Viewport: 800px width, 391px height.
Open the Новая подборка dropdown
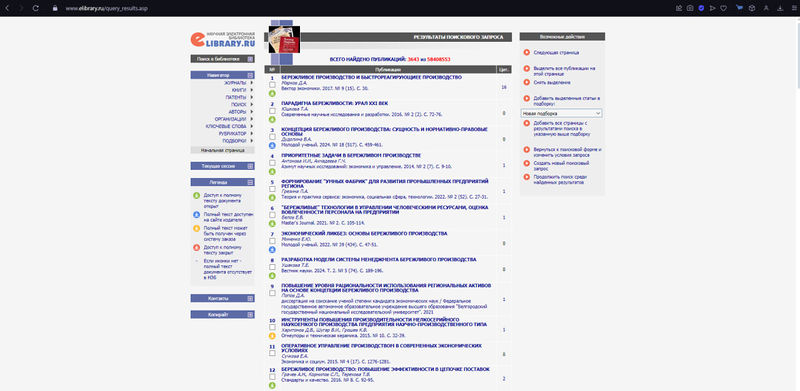561,113
